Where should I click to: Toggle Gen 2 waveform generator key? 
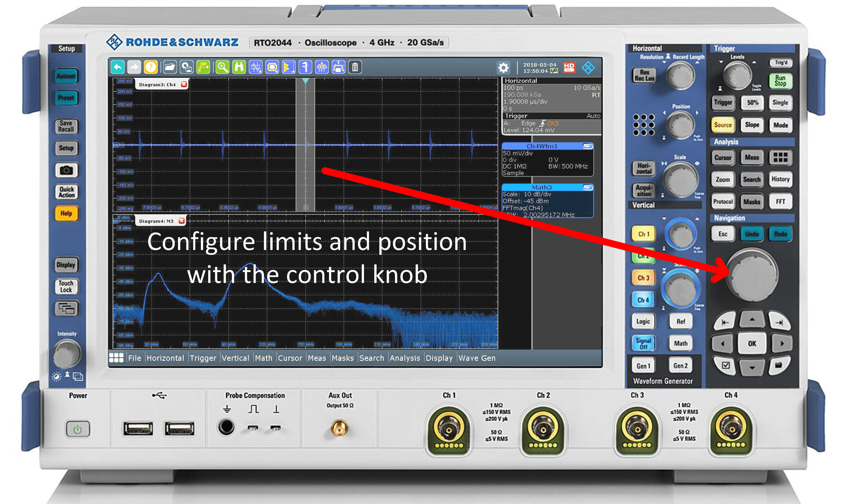click(681, 366)
